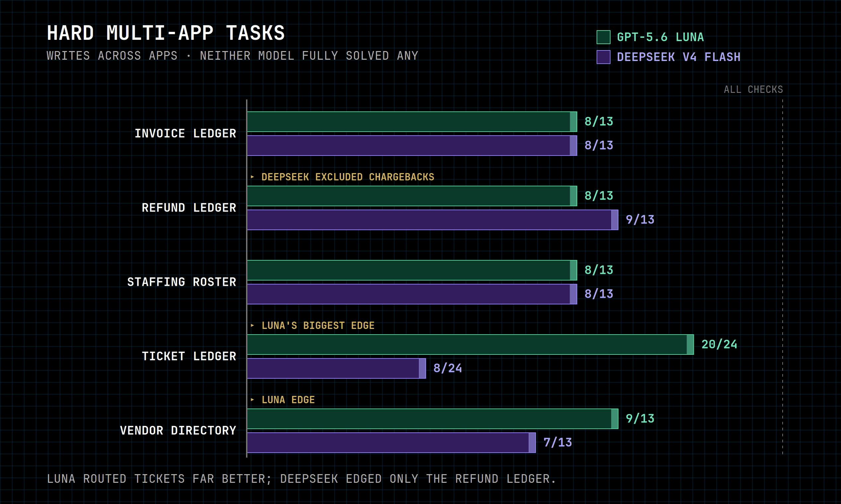Image resolution: width=841 pixels, height=504 pixels.
Task: Click the purple DeepSeek bar for Invoice Ledger
Action: 412,146
